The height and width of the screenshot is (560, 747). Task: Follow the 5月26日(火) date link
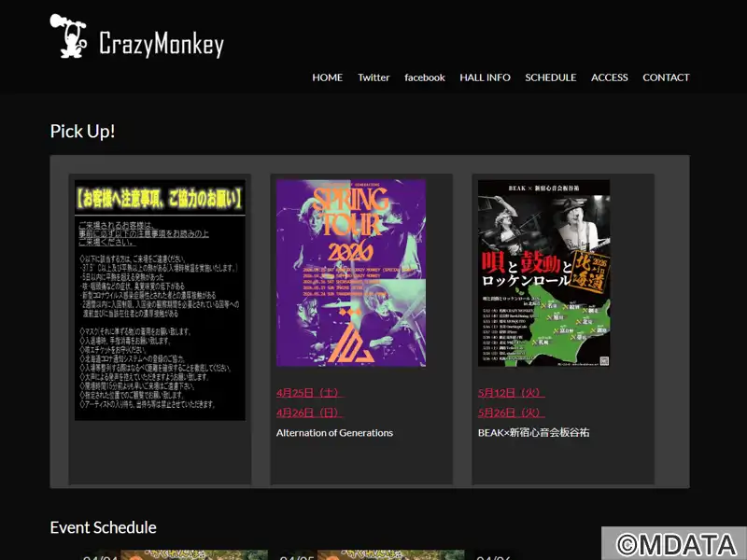pos(511,413)
